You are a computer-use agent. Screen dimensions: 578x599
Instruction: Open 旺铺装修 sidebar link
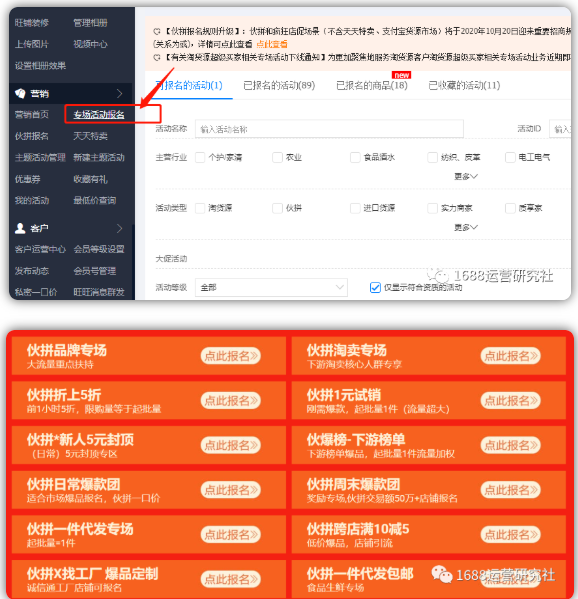pos(32,23)
